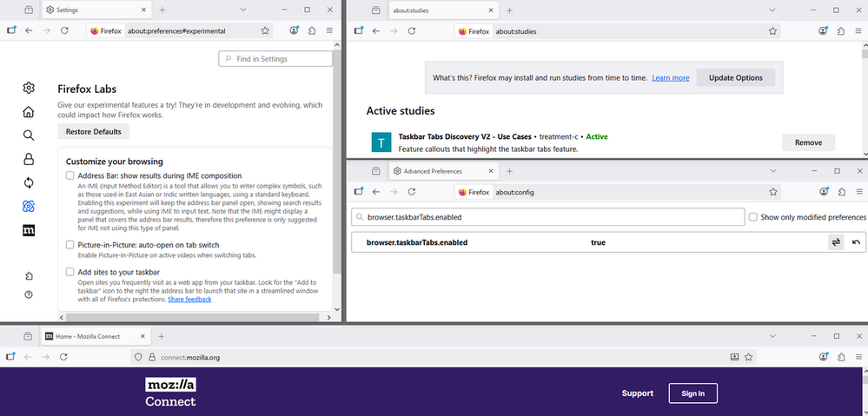Toggle the browser.taskbarTabs.enabled preference value
Viewport: 868px width, 416px height.
point(836,242)
